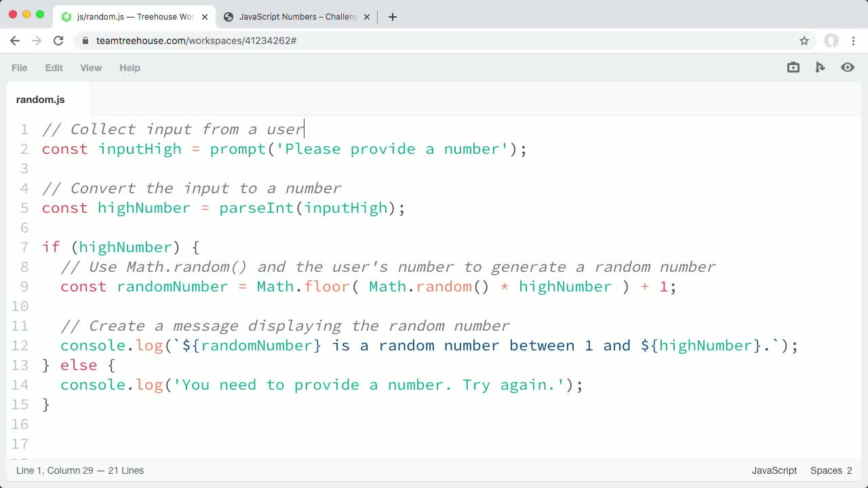Open the Help menu
The width and height of the screenshot is (868, 488).
(x=130, y=68)
